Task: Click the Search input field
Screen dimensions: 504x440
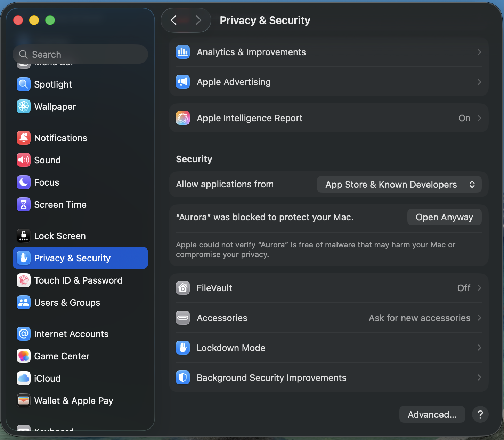Action: [80, 54]
